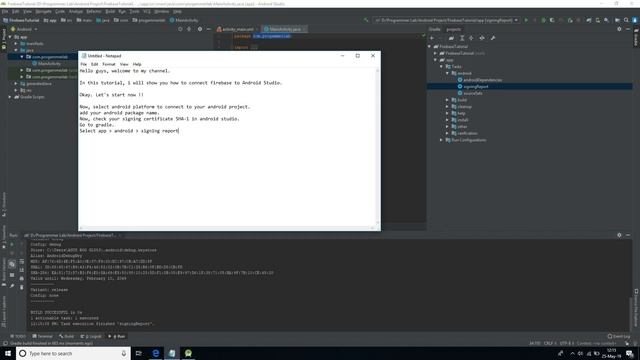640x360 pixels.
Task: Click the green Run button in the toolbar
Action: (x=526, y=20)
